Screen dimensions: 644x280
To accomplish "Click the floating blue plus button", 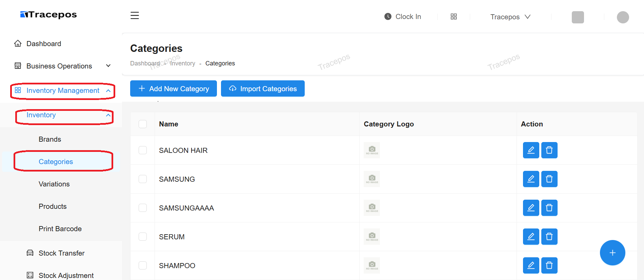I will coord(612,253).
